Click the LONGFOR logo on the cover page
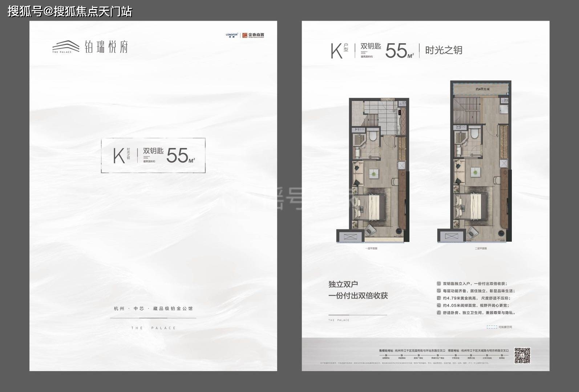 (231, 35)
